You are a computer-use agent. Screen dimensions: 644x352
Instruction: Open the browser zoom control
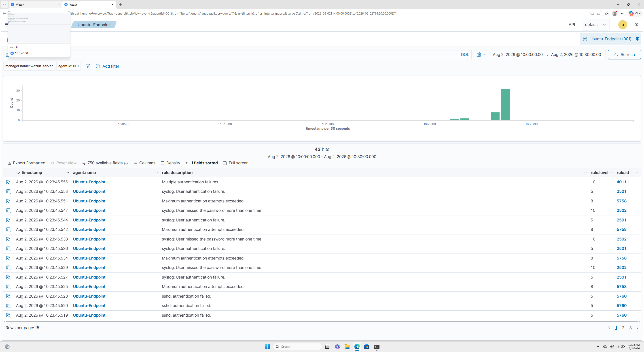(592, 13)
